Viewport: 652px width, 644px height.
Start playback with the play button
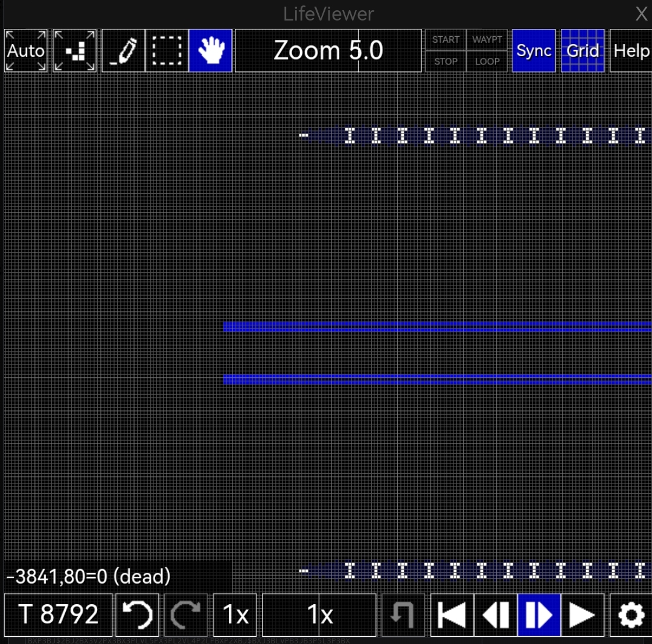[x=582, y=615]
